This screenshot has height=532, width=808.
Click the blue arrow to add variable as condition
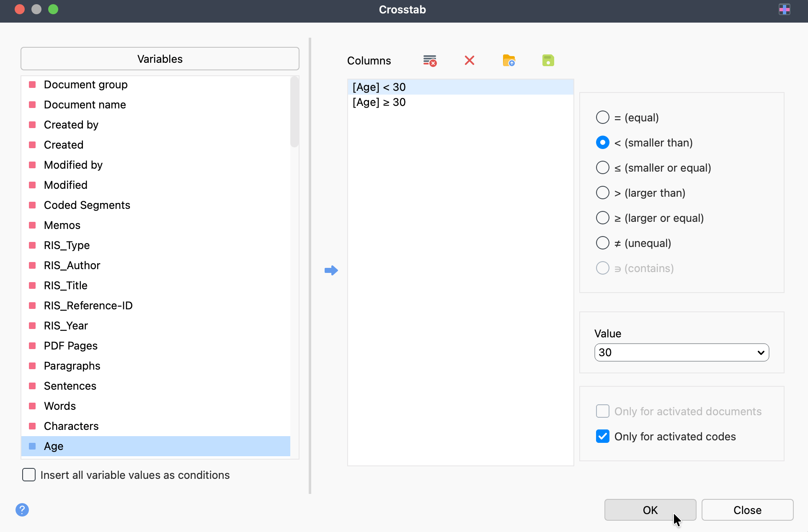331,270
